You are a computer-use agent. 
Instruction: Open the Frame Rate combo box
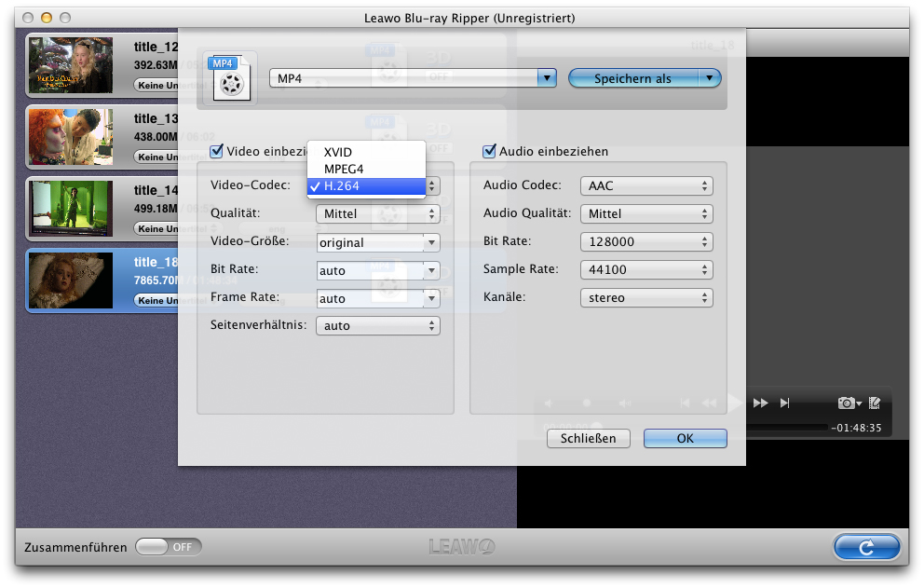tap(378, 298)
